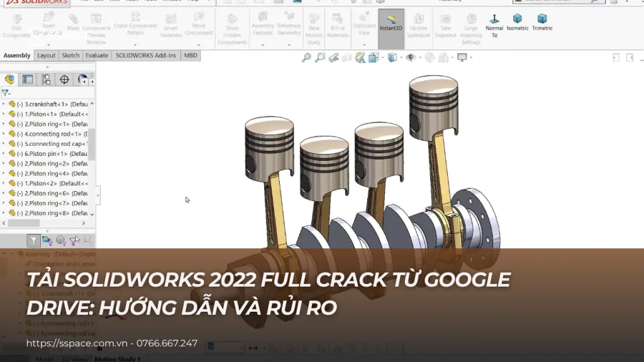Set view to Normal To

pyautogui.click(x=494, y=25)
